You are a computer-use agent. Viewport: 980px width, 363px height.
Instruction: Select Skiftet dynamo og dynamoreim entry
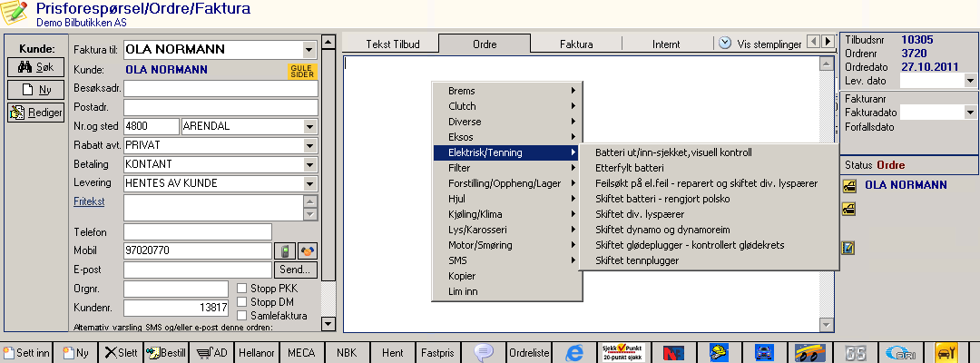pos(708,230)
